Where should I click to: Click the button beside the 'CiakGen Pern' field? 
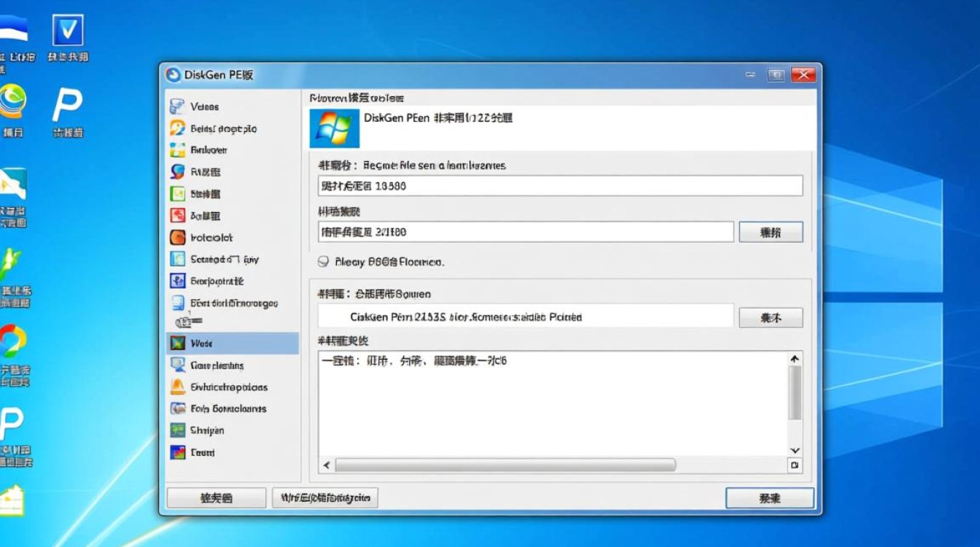tap(771, 318)
